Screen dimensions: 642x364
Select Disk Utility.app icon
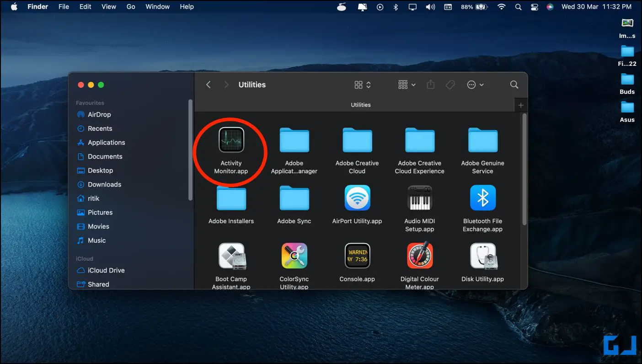483,256
